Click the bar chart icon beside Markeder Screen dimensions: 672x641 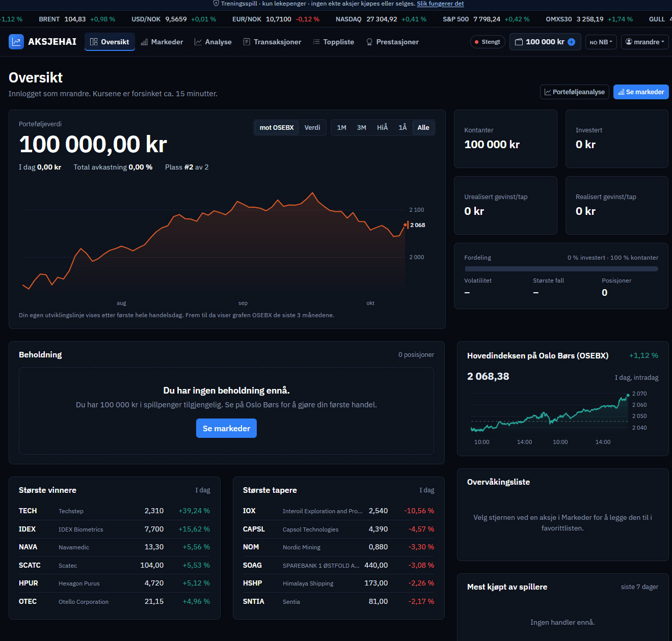pyautogui.click(x=144, y=42)
